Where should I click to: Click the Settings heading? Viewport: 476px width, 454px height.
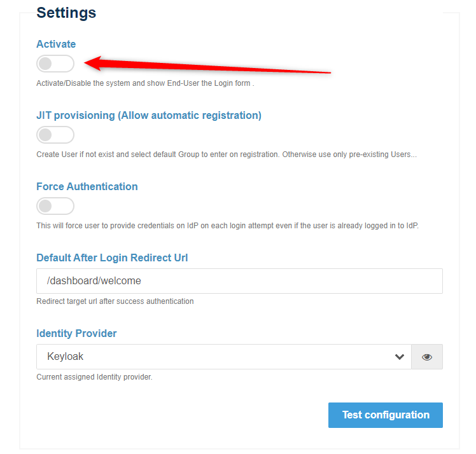pyautogui.click(x=66, y=13)
